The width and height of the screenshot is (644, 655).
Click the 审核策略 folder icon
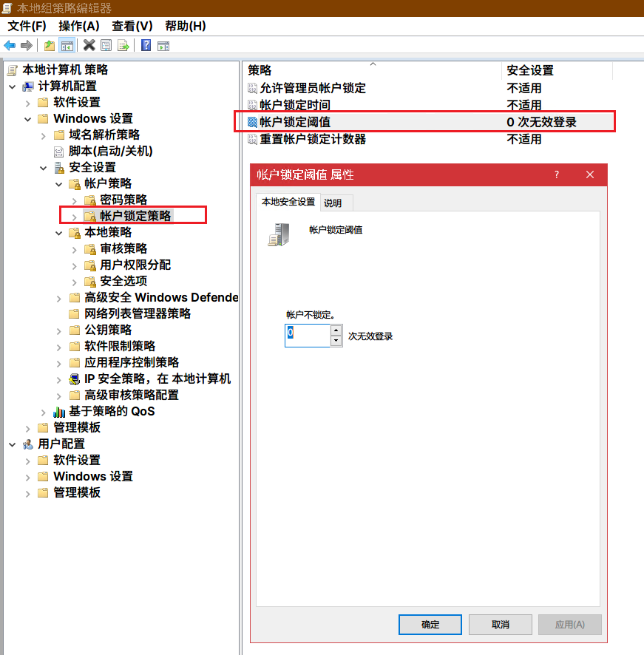click(90, 249)
